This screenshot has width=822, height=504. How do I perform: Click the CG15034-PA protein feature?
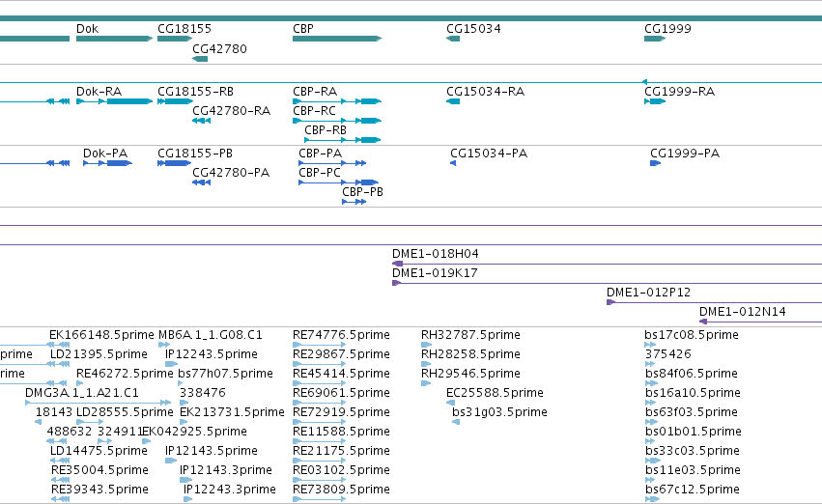[453, 163]
